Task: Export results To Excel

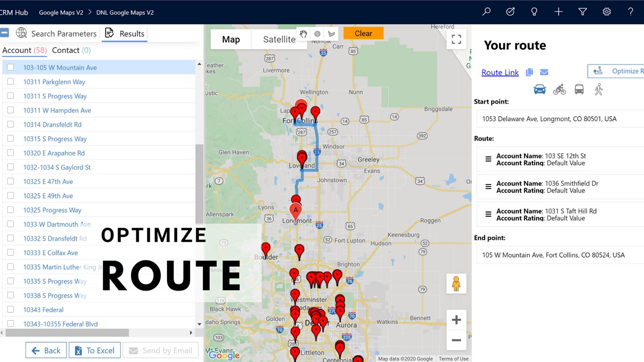Action: [95, 350]
